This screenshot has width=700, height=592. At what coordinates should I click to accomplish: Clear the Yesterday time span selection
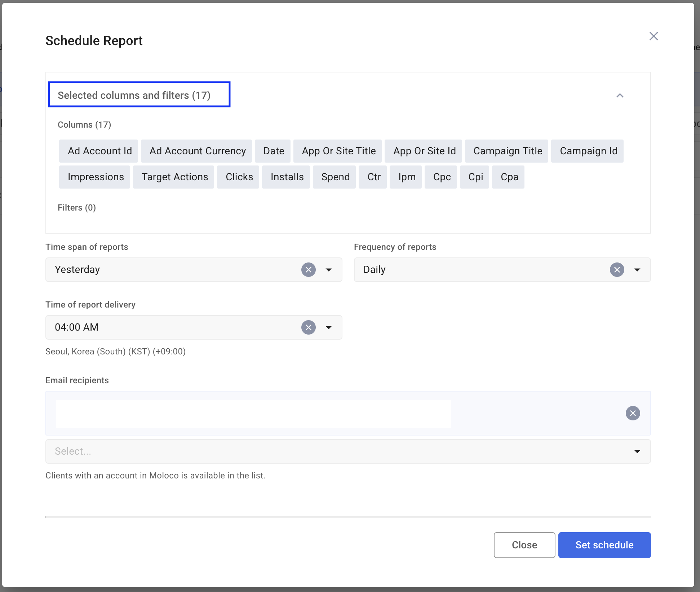pyautogui.click(x=308, y=270)
